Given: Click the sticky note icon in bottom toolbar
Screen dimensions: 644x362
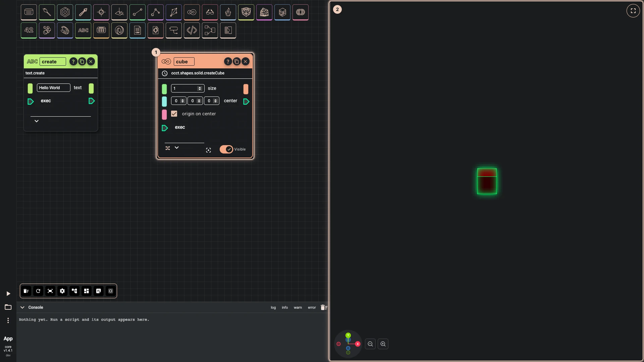Looking at the screenshot, I should (99, 291).
